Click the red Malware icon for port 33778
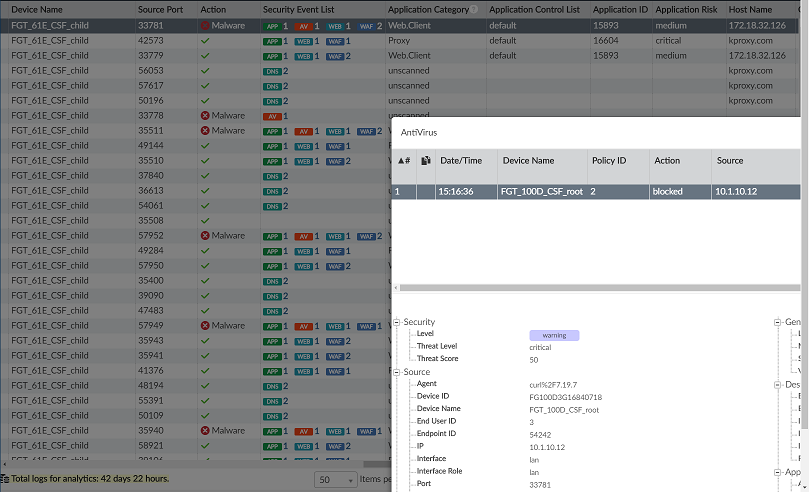 point(205,116)
